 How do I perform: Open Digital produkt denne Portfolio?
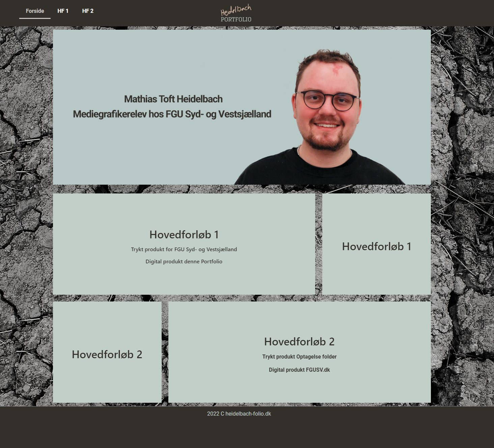click(184, 262)
